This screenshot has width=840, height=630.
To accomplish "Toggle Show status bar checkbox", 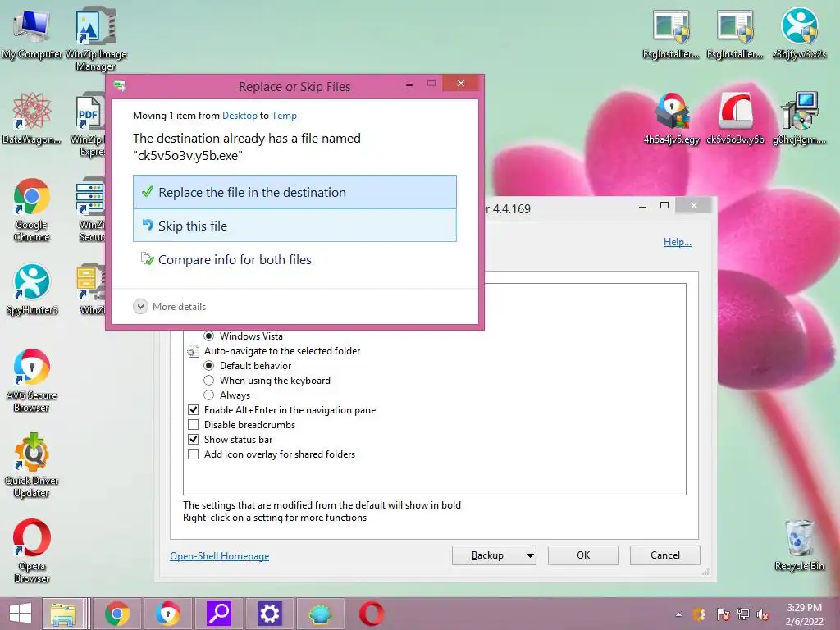I will (194, 440).
